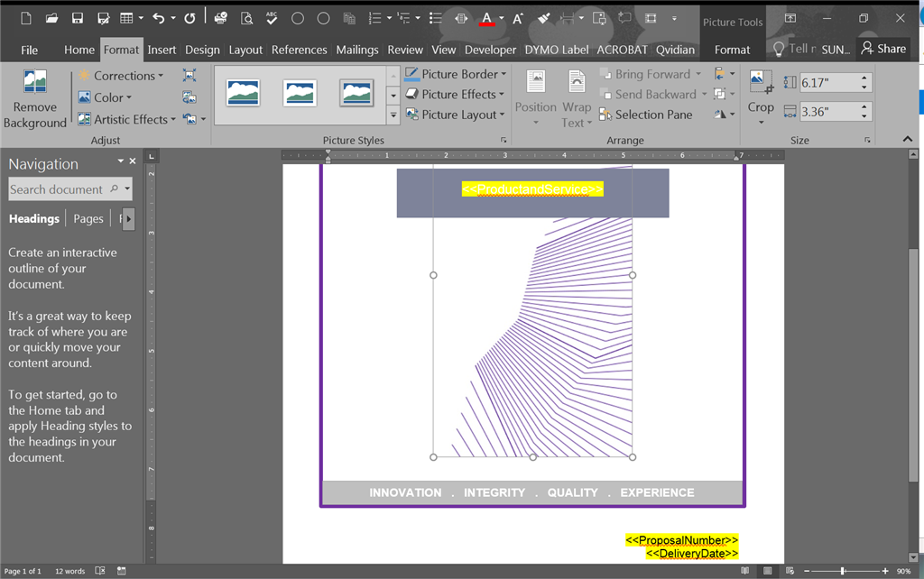Zoom out with the minus button
The width and height of the screenshot is (924, 579).
pyautogui.click(x=807, y=571)
